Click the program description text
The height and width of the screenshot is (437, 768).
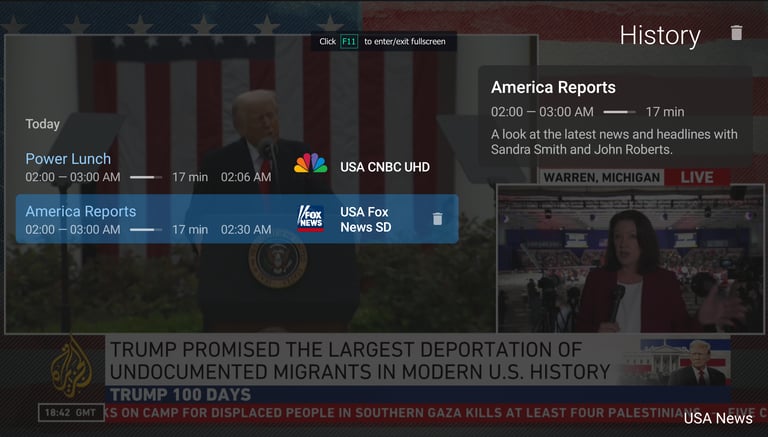pyautogui.click(x=614, y=142)
